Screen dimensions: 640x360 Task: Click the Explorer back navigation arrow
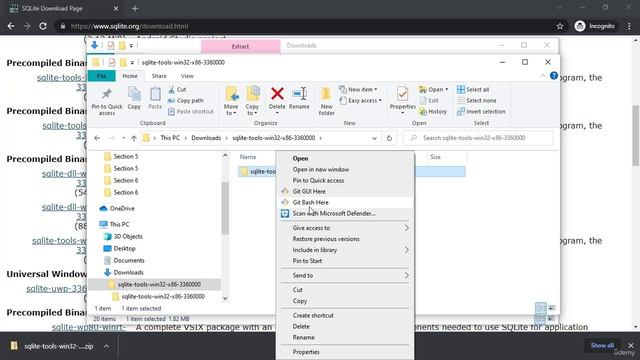(x=97, y=138)
